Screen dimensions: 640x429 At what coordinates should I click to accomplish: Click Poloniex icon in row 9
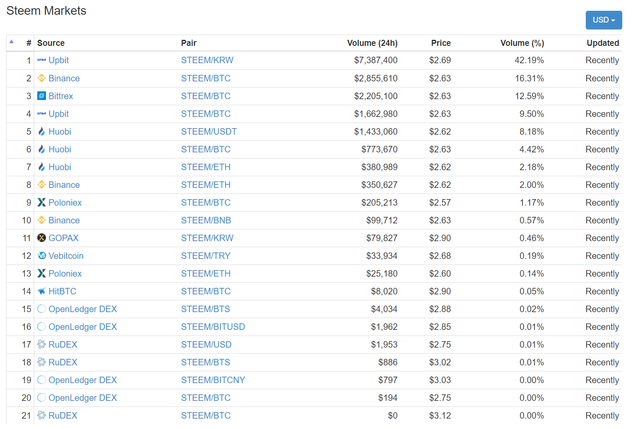click(41, 202)
